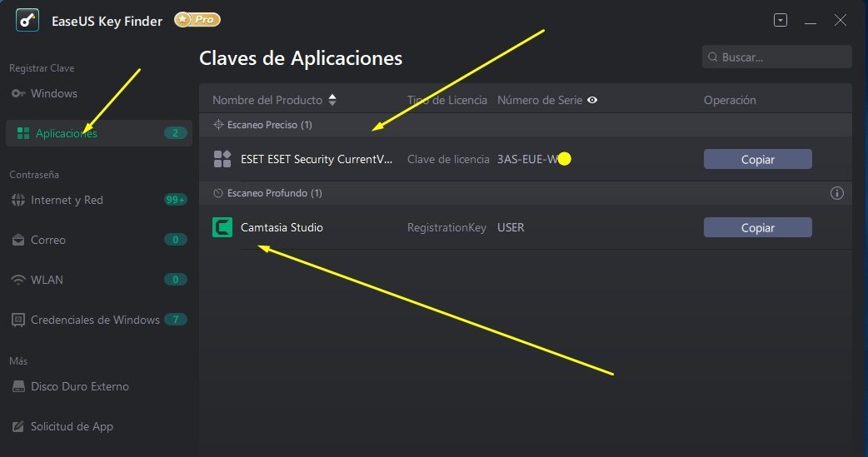Open the title bar dropdown menu icon

click(780, 21)
